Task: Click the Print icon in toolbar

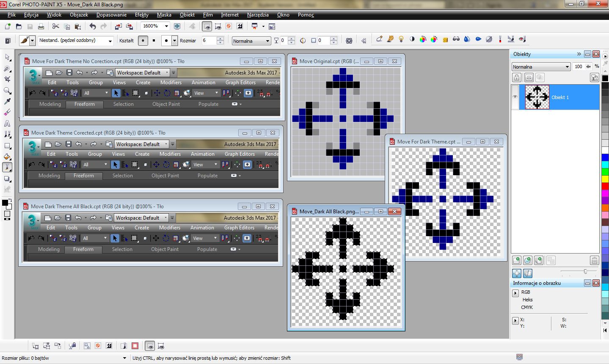Action: click(41, 26)
